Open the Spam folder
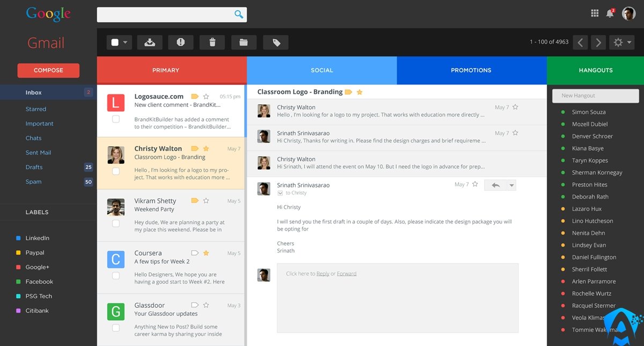The image size is (644, 346). pyautogui.click(x=34, y=182)
